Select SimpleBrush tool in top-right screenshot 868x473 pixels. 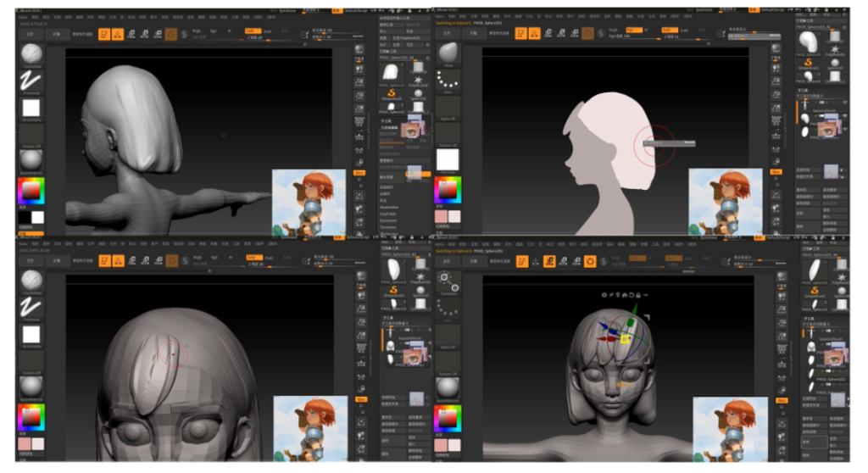809,64
